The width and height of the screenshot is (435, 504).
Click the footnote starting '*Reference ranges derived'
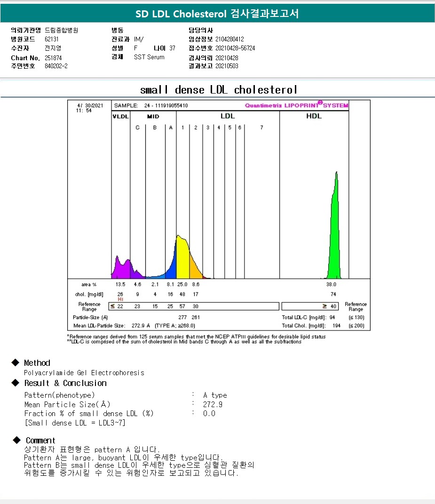click(196, 337)
